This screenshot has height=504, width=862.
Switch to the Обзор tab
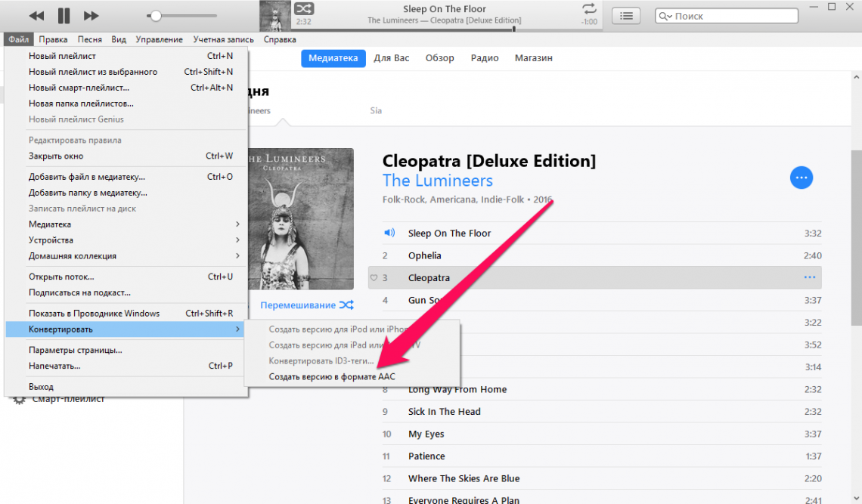pyautogui.click(x=440, y=58)
